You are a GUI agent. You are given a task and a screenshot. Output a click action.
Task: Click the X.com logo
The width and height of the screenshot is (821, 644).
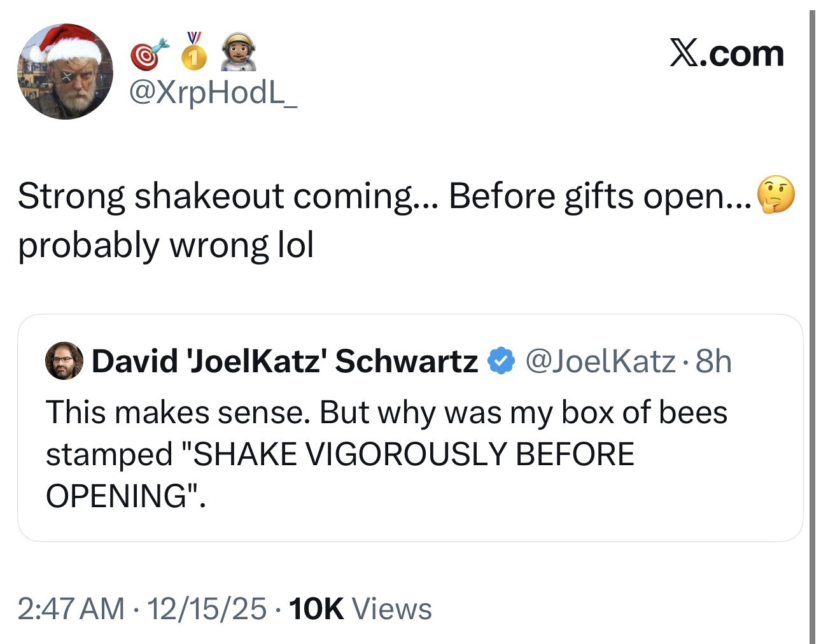726,53
